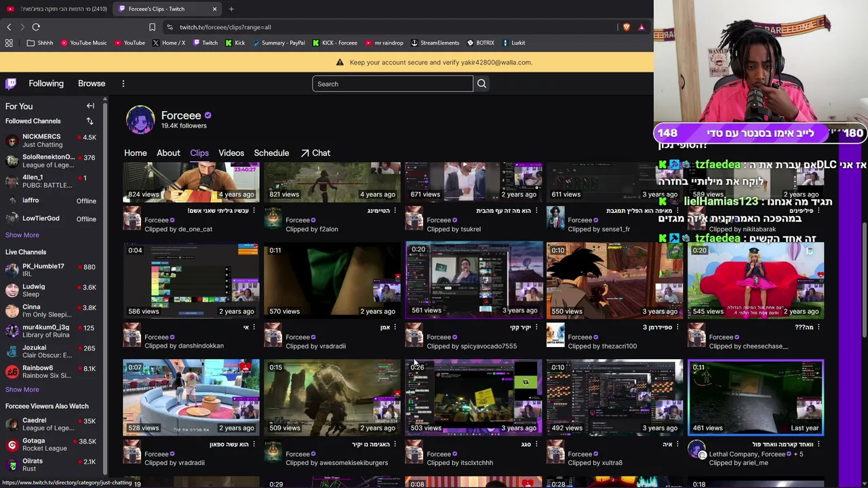868x488 pixels.
Task: Open options menu for de_one_cat clip
Action: click(x=254, y=211)
